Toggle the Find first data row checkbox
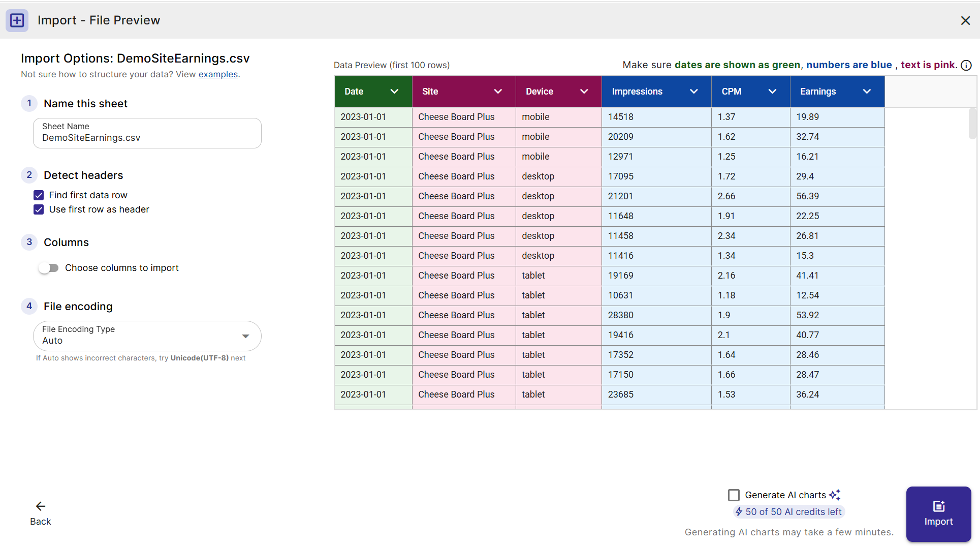Image resolution: width=980 pixels, height=546 pixels. 39,195
